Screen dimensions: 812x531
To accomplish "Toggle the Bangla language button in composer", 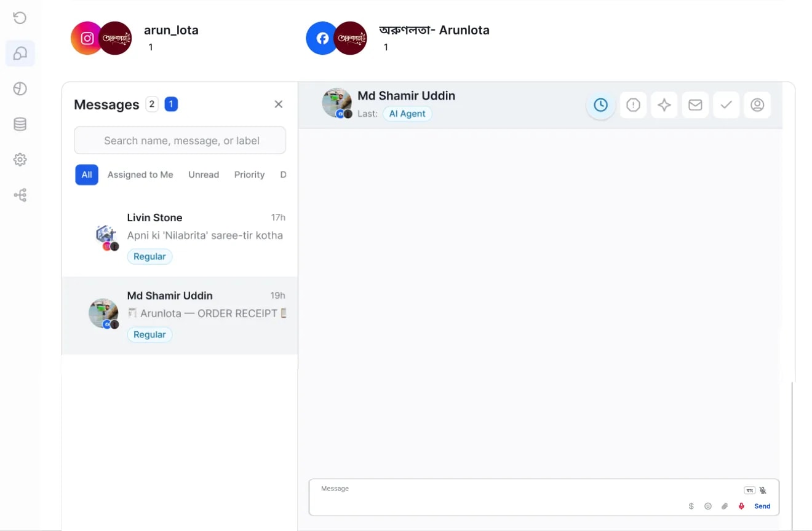I will pyautogui.click(x=750, y=490).
